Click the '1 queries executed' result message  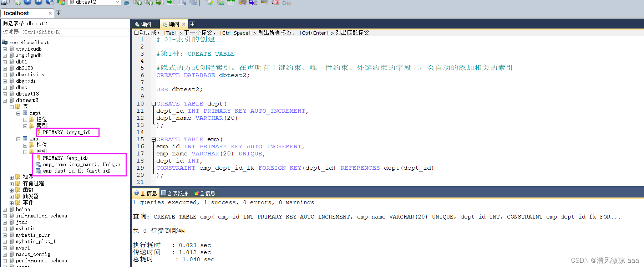click(x=223, y=202)
